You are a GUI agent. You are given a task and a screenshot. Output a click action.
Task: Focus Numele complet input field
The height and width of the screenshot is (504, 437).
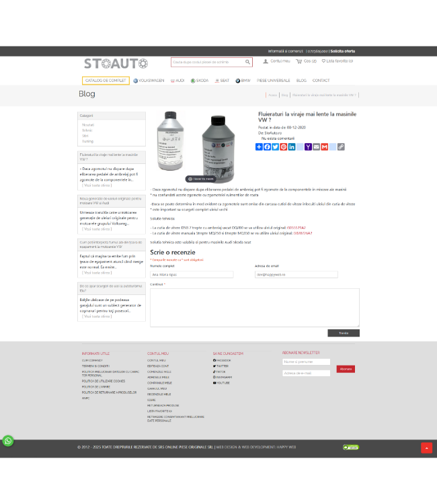[x=192, y=274]
